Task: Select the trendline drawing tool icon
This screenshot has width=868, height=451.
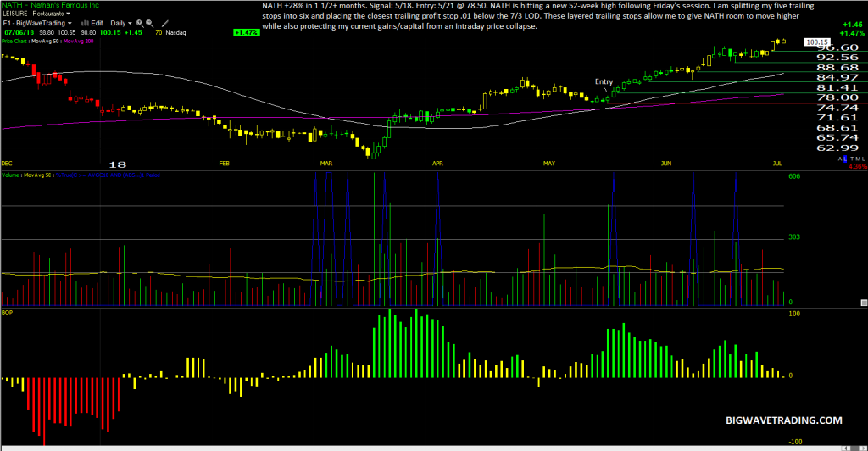Action: point(165,23)
